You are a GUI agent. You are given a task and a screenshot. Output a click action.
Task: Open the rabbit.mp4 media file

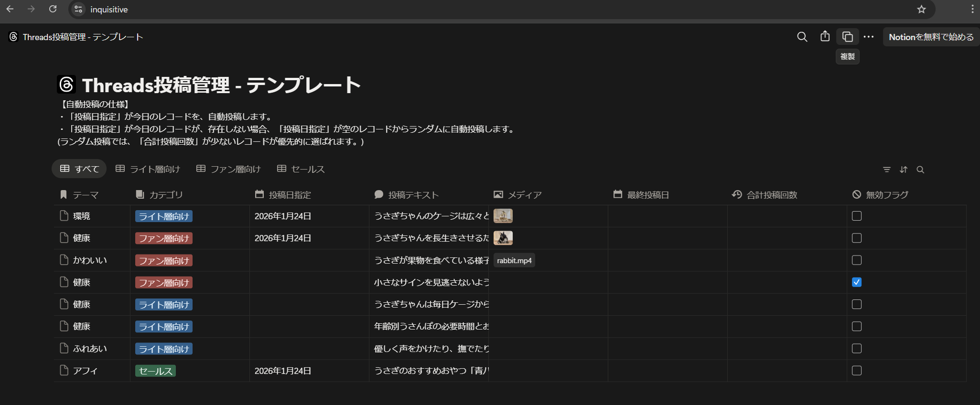[514, 260]
